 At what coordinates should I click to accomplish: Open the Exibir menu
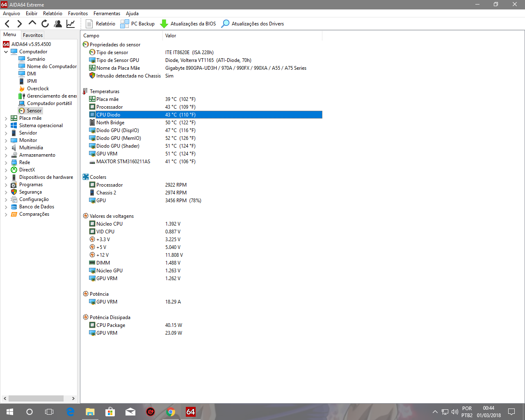(32, 14)
